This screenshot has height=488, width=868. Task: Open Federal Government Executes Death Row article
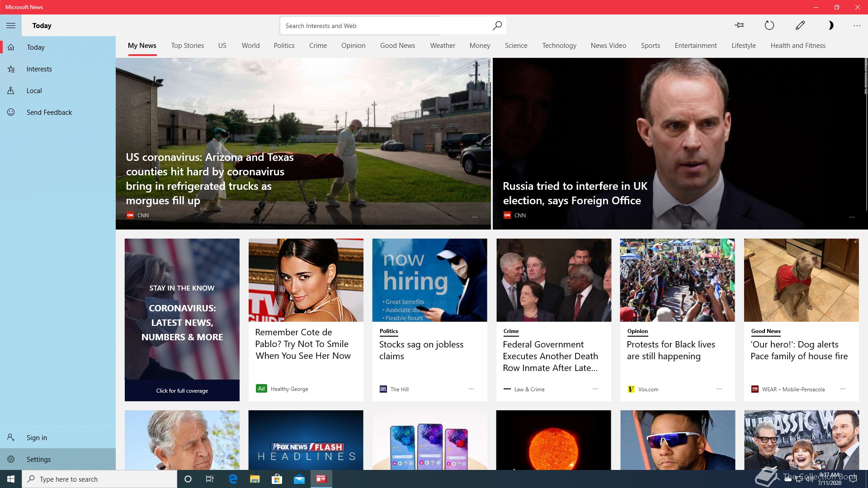pyautogui.click(x=551, y=356)
